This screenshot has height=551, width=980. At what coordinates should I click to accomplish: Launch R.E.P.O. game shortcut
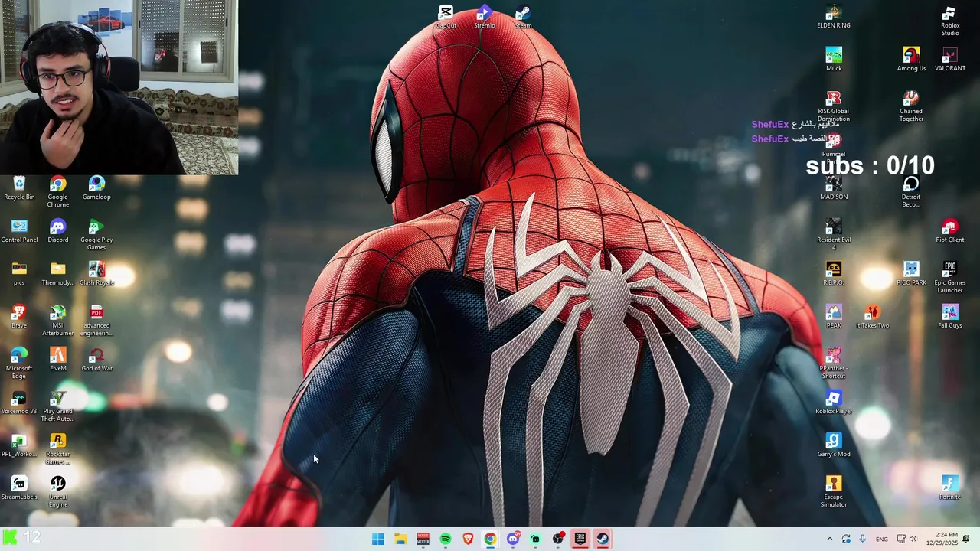[834, 274]
